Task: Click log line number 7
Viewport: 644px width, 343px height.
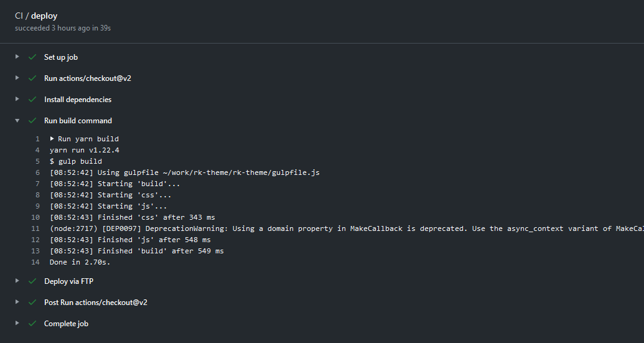Action: [x=37, y=184]
